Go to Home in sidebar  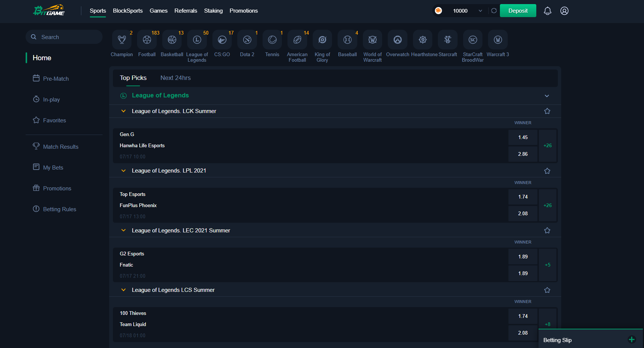click(x=42, y=58)
